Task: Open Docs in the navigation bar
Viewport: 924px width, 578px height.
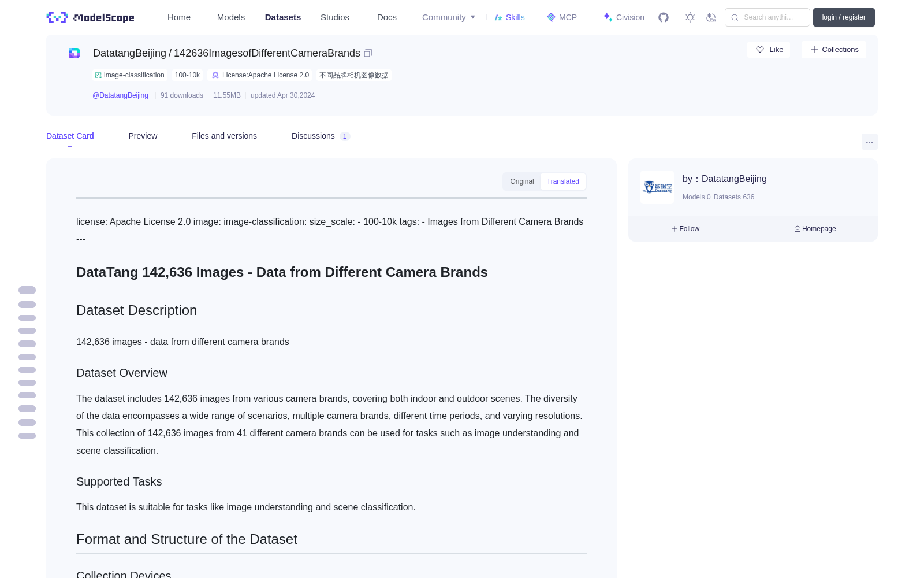Action: tap(387, 17)
